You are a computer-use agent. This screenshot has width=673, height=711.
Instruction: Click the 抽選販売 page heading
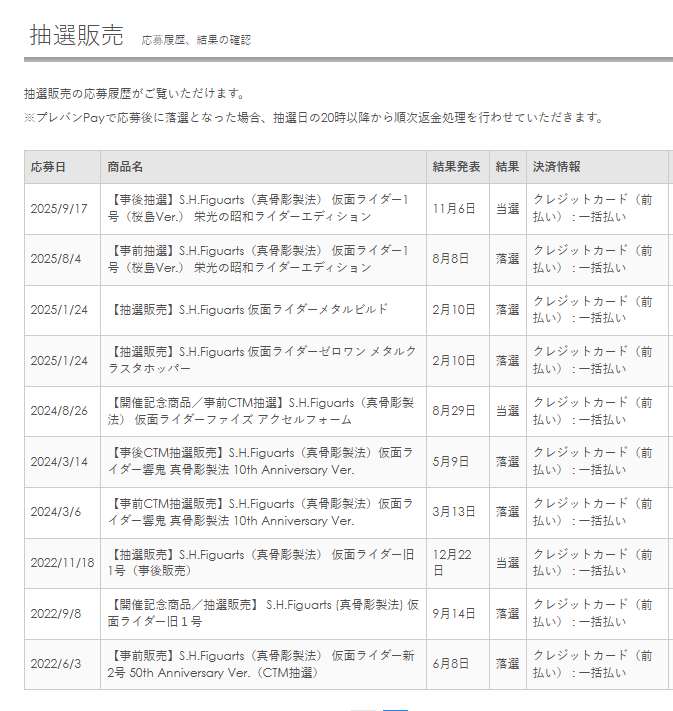click(77, 36)
